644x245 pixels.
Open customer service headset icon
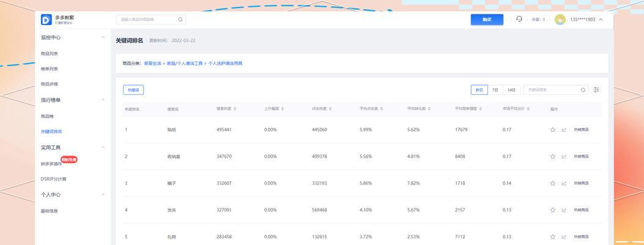click(x=519, y=20)
